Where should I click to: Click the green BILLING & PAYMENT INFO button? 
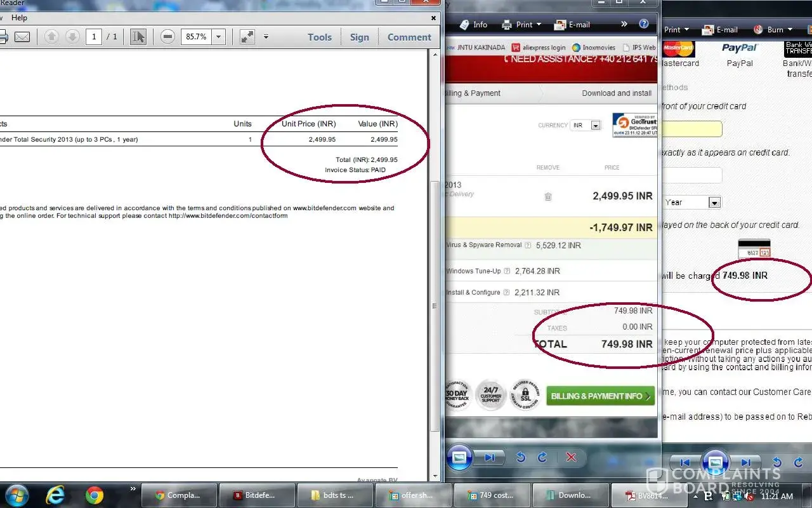[600, 396]
